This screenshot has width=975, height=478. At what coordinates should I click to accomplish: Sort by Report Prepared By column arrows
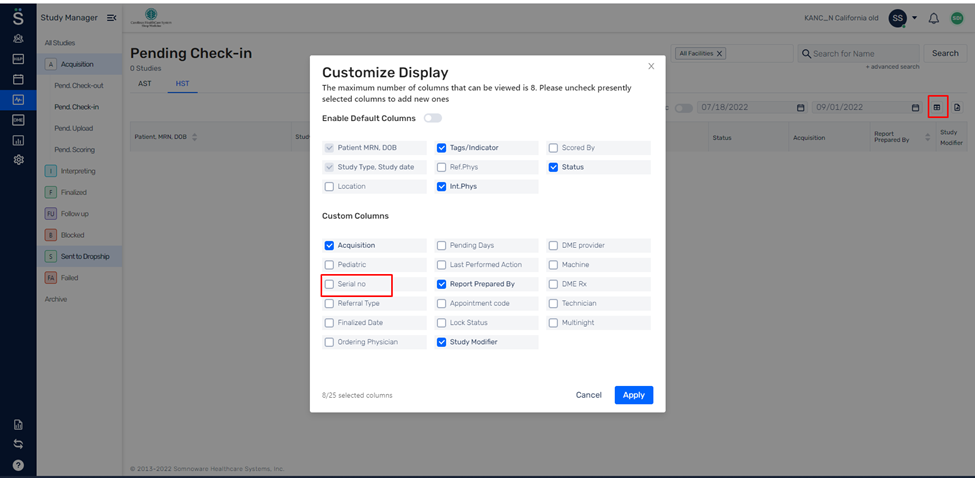tap(928, 137)
